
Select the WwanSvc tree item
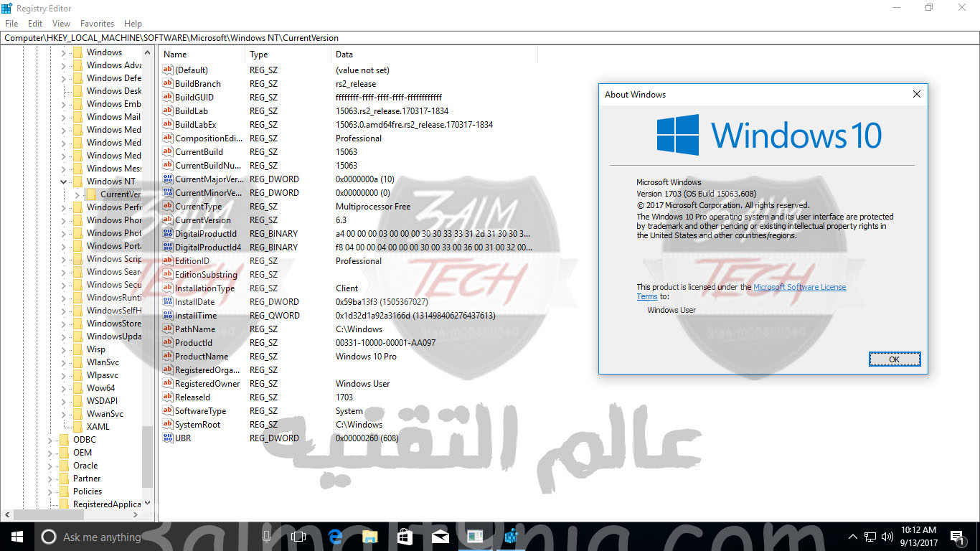click(x=105, y=414)
